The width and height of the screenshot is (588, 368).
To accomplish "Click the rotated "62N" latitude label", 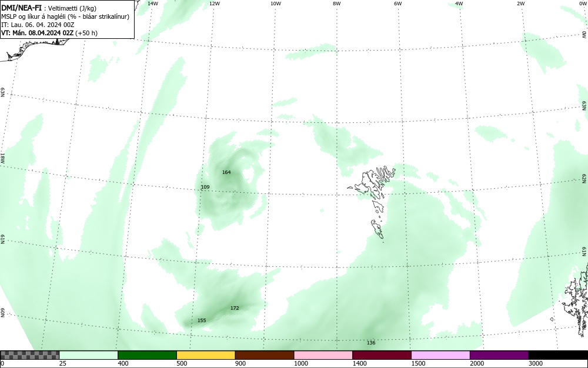I will [x=584, y=179].
